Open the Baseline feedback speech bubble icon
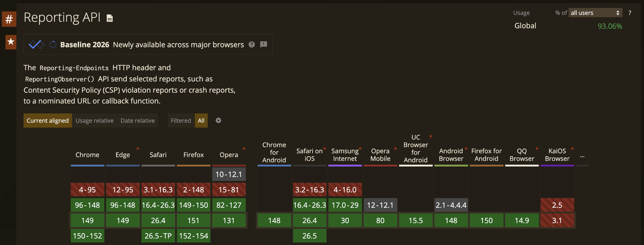 [263, 44]
